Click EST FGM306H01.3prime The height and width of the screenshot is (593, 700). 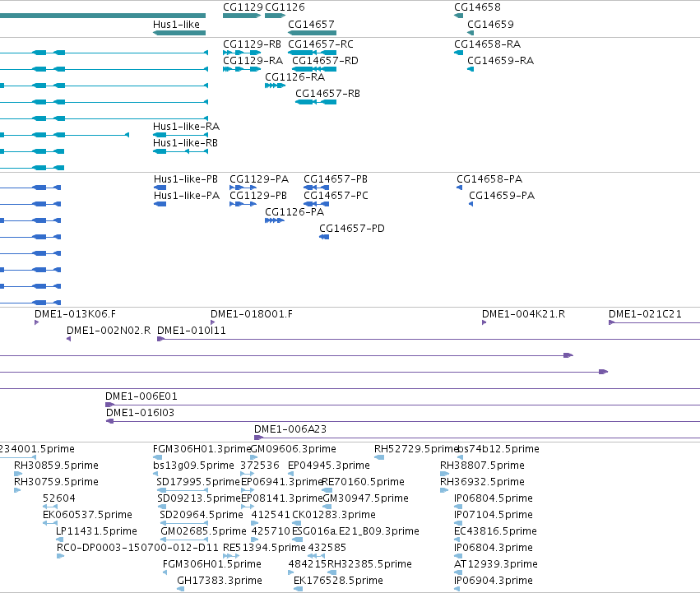[202, 449]
